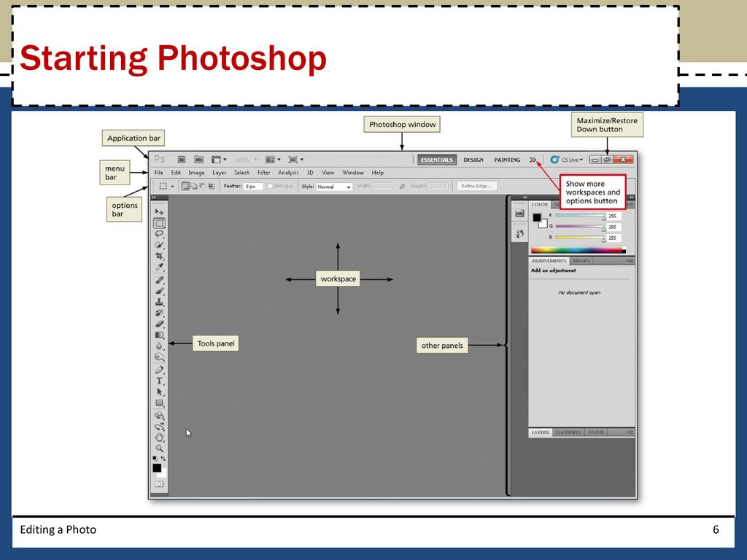This screenshot has height=560, width=747.
Task: Click the Refine Edge button
Action: tap(476, 186)
